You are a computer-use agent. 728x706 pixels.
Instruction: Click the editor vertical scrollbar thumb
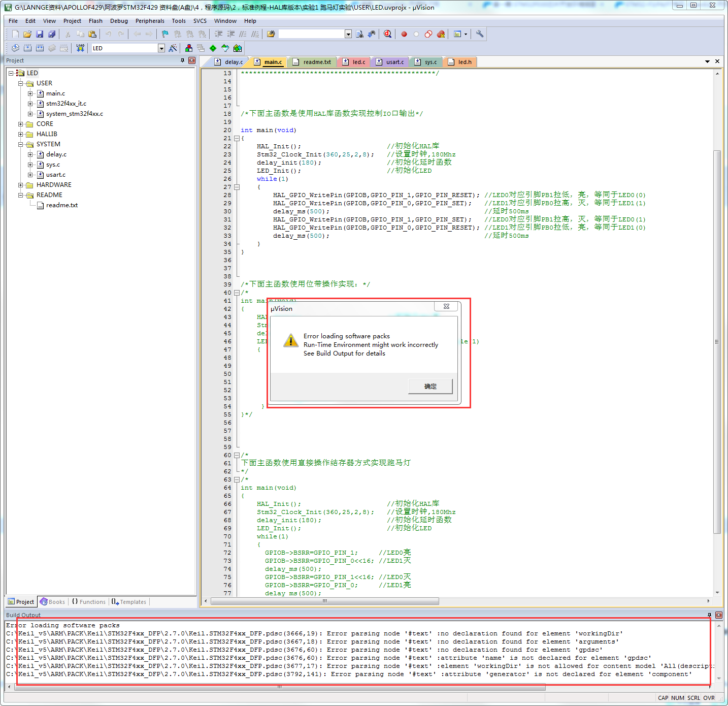(717, 342)
